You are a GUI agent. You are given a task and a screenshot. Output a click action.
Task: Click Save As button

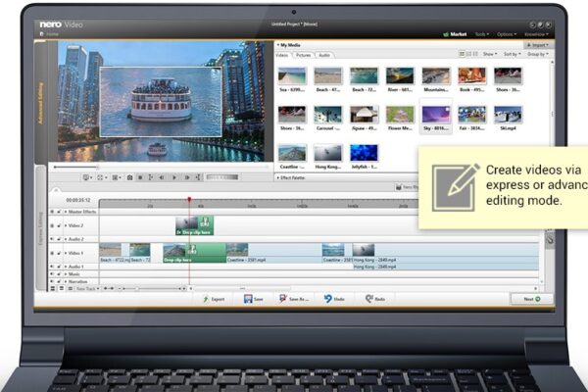(294, 299)
